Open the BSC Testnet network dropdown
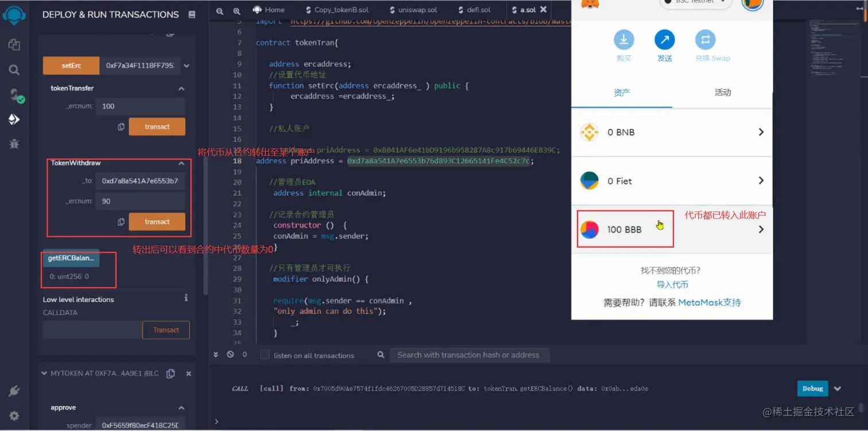Image resolution: width=868 pixels, height=431 pixels. (696, 2)
